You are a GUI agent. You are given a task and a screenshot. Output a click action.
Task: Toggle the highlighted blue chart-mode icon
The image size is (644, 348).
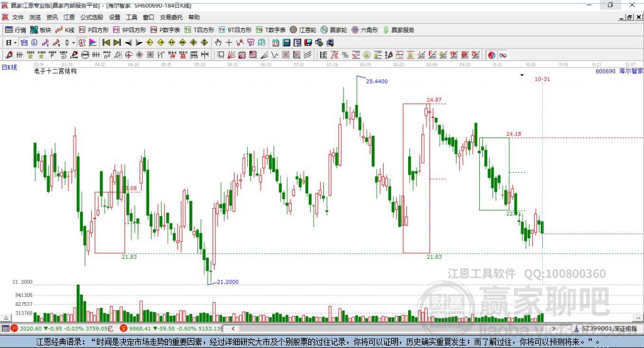24,43
